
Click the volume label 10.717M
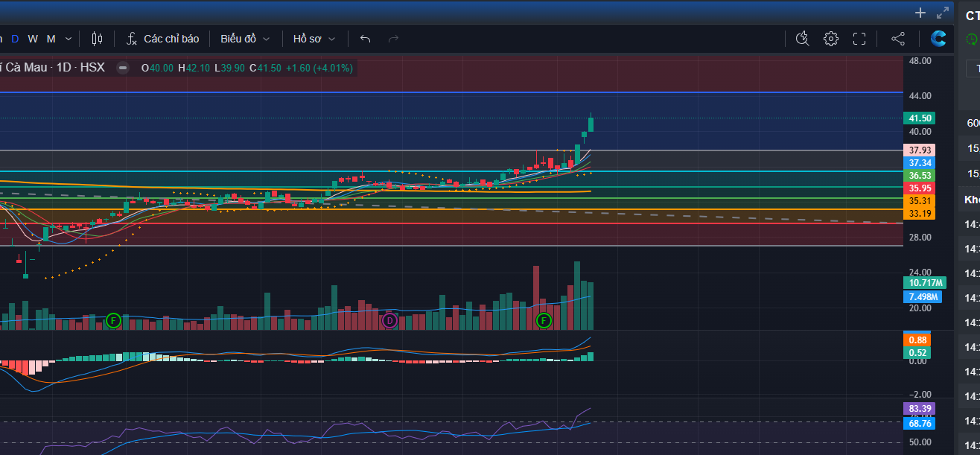[x=925, y=283]
